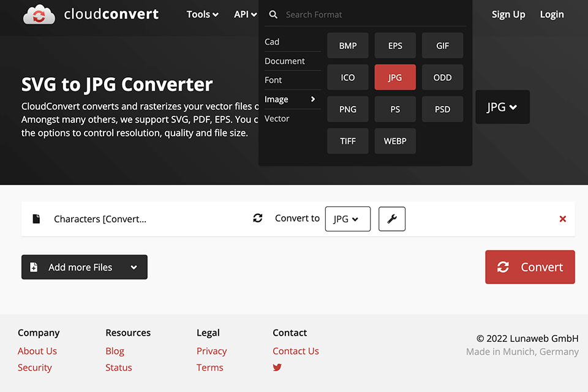Image resolution: width=588 pixels, height=392 pixels.
Task: Click the Sign Up link
Action: coord(508,14)
